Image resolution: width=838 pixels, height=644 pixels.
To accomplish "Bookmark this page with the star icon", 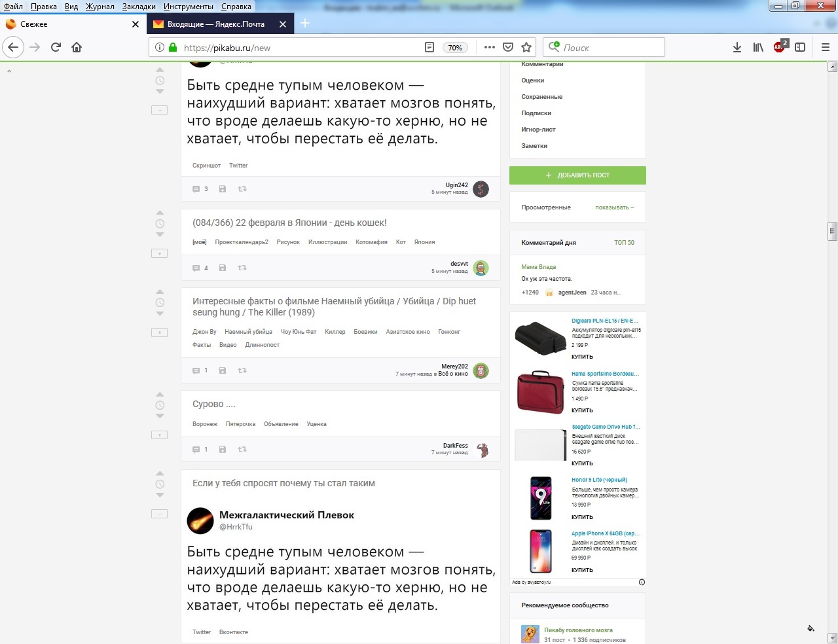I will pyautogui.click(x=526, y=47).
